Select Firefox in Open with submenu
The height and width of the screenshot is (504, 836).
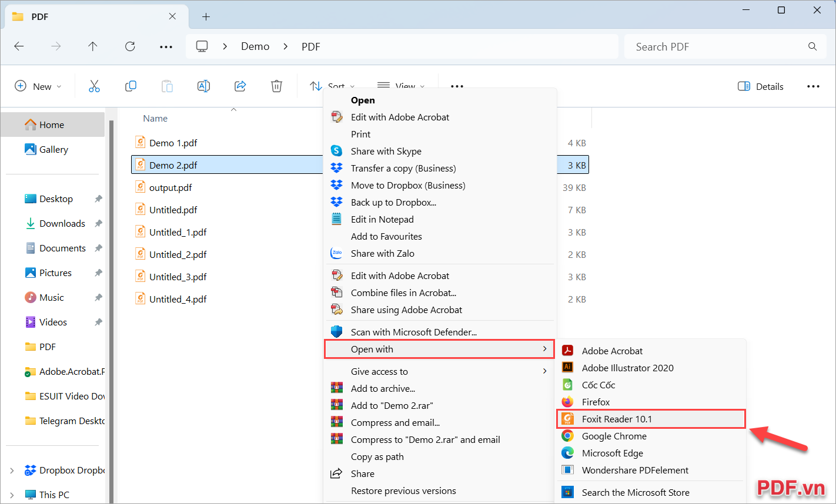pos(651,402)
